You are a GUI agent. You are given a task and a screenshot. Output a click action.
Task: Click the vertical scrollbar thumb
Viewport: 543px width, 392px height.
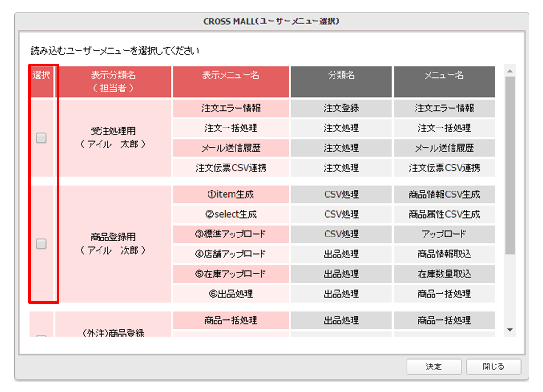(x=510, y=165)
